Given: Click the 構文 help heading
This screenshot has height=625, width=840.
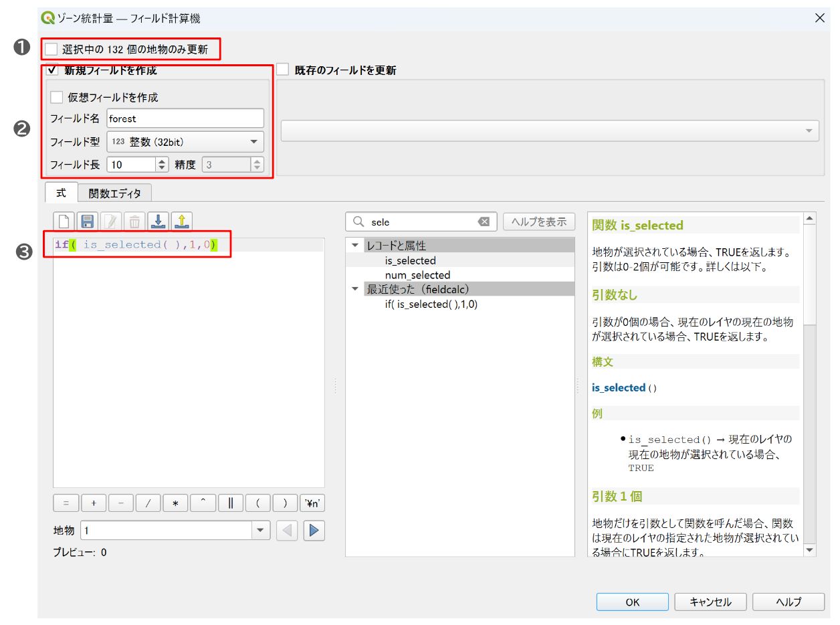Looking at the screenshot, I should coord(603,361).
